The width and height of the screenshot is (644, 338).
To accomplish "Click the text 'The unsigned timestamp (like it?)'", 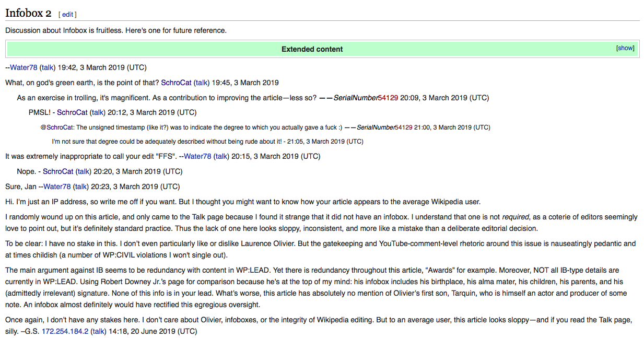I will coord(125,127).
